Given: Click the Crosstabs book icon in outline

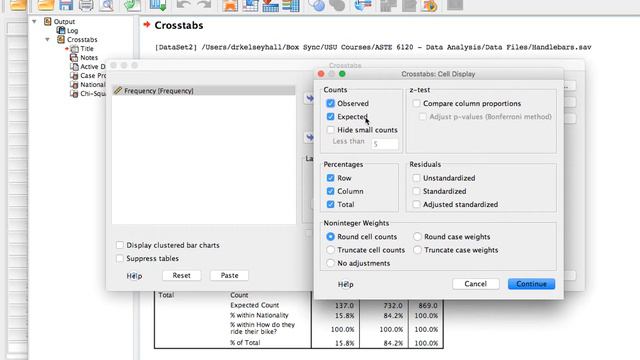Looking at the screenshot, I should coord(61,39).
